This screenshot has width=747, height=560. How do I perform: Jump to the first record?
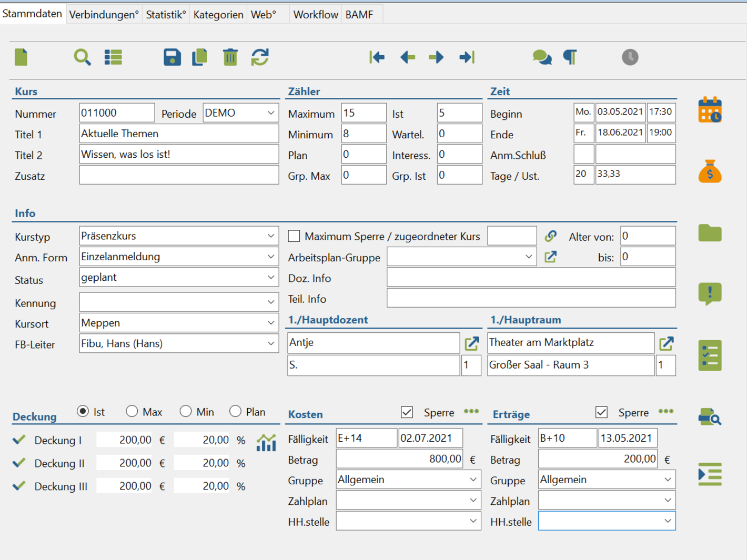(x=377, y=57)
